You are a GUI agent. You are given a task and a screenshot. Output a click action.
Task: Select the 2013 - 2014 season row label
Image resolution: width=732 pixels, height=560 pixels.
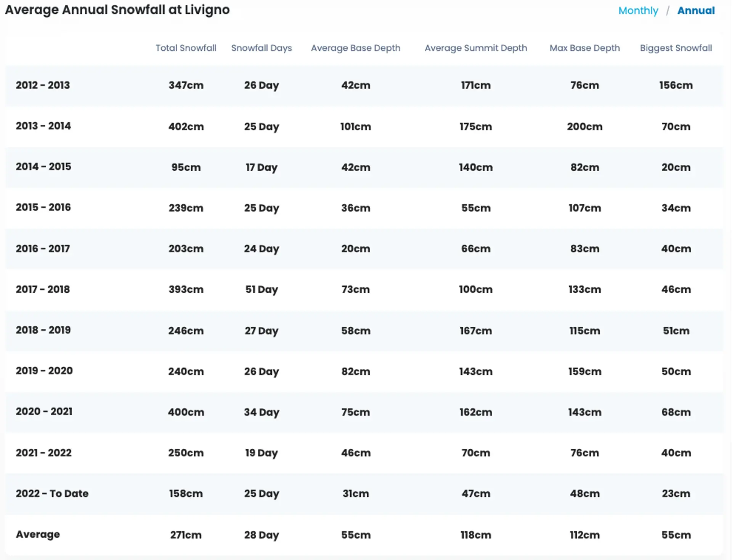tap(43, 126)
